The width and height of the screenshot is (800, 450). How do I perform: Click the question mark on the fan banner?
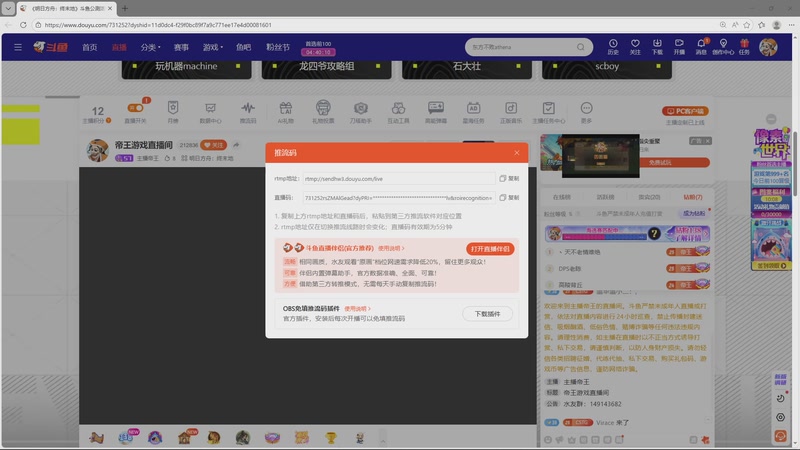click(x=654, y=234)
